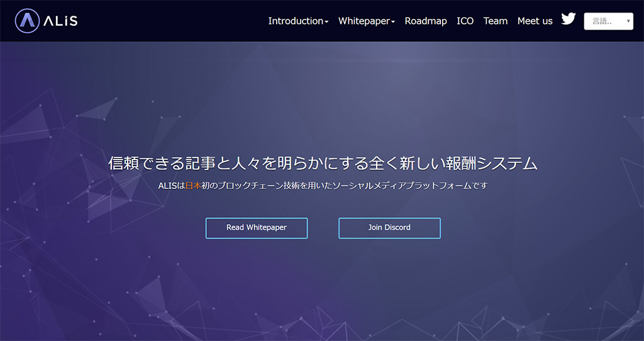Open the language selector dropdown
The width and height of the screenshot is (644, 341).
[608, 21]
